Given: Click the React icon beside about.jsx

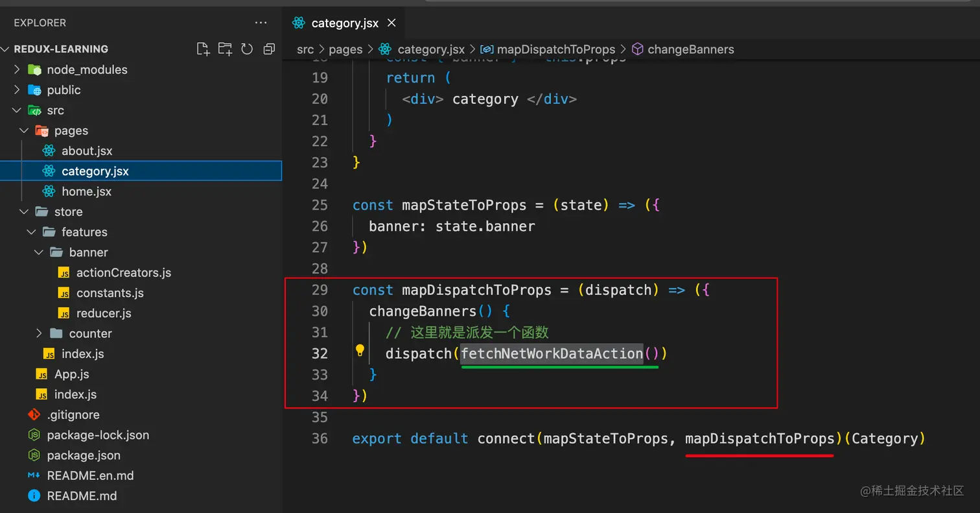Looking at the screenshot, I should pyautogui.click(x=49, y=151).
